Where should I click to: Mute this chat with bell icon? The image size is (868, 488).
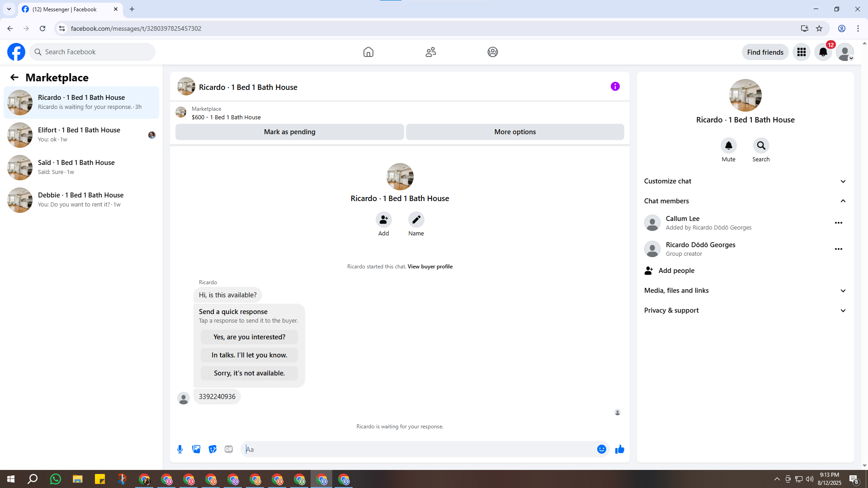tap(728, 146)
